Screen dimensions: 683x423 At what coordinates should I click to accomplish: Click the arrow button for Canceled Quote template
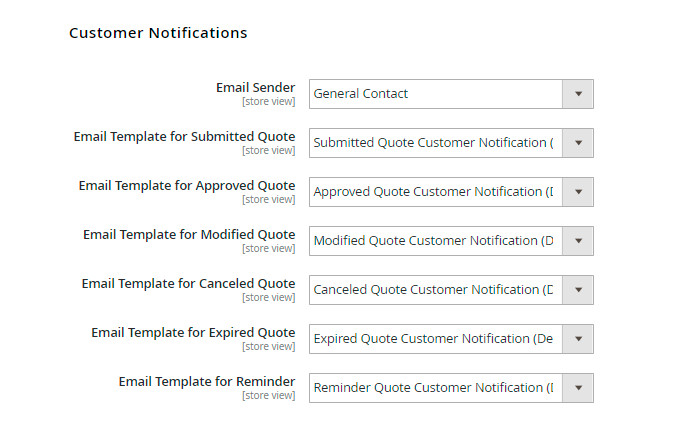point(578,290)
